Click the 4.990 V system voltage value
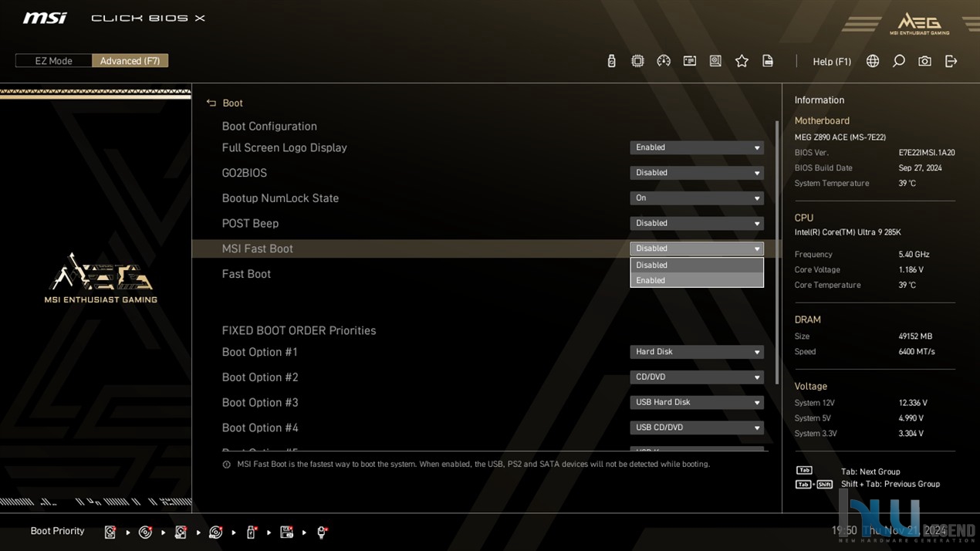980x551 pixels. [x=911, y=418]
